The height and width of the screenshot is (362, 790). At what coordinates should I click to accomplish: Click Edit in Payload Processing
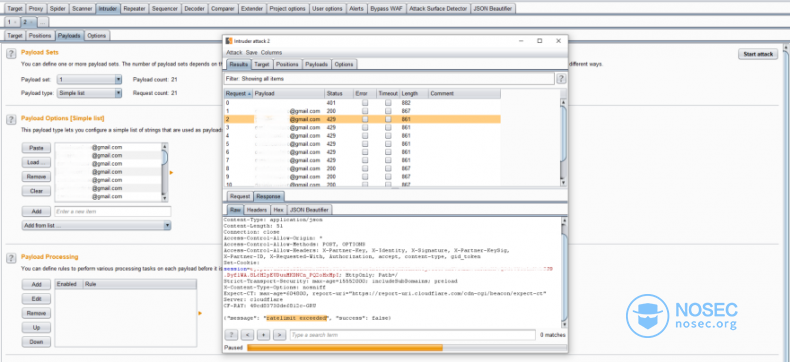coord(36,299)
